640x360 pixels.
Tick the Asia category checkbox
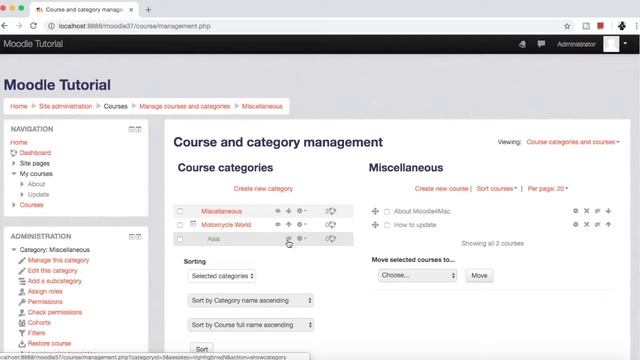point(180,239)
